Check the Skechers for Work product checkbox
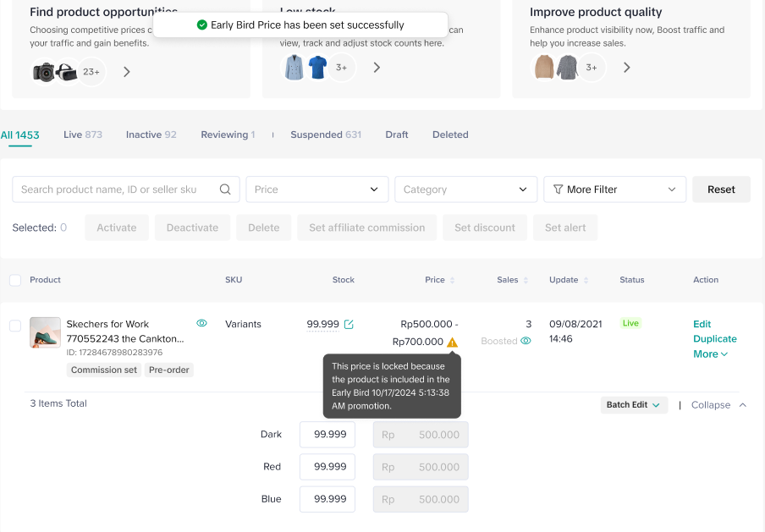This screenshot has height=532, width=765. coord(15,326)
